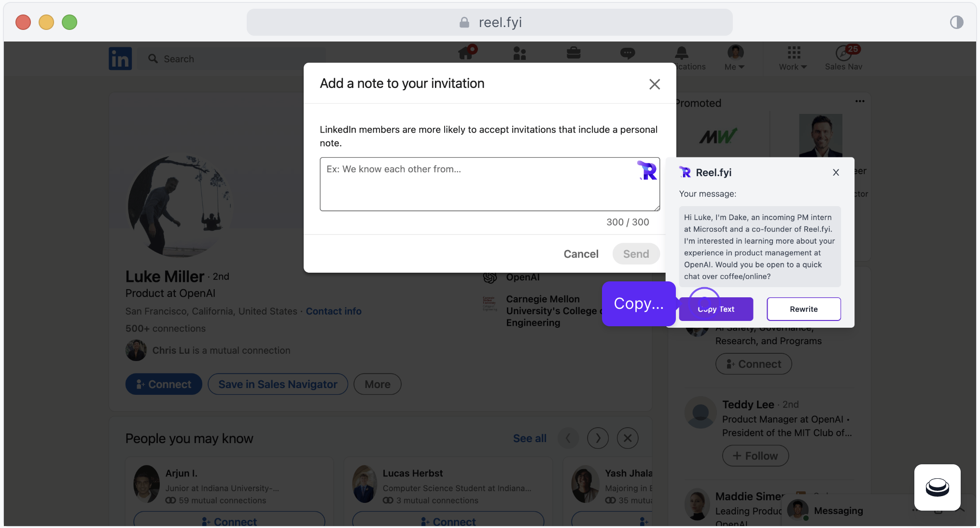Click the 500+ connections text

click(x=166, y=328)
